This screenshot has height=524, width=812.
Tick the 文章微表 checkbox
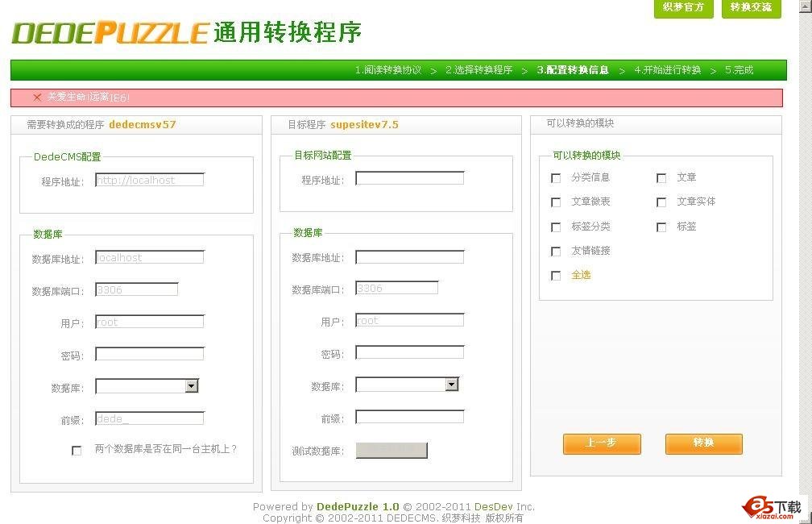coord(556,202)
